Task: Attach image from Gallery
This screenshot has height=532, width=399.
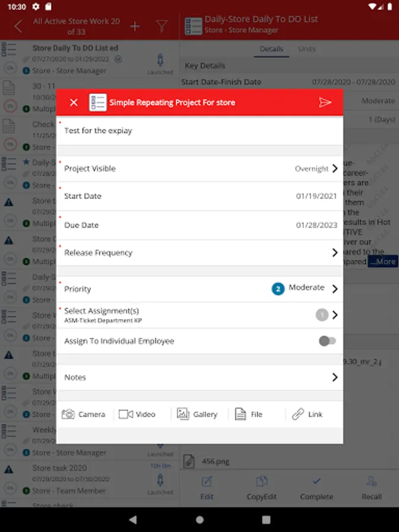Action: [x=197, y=414]
